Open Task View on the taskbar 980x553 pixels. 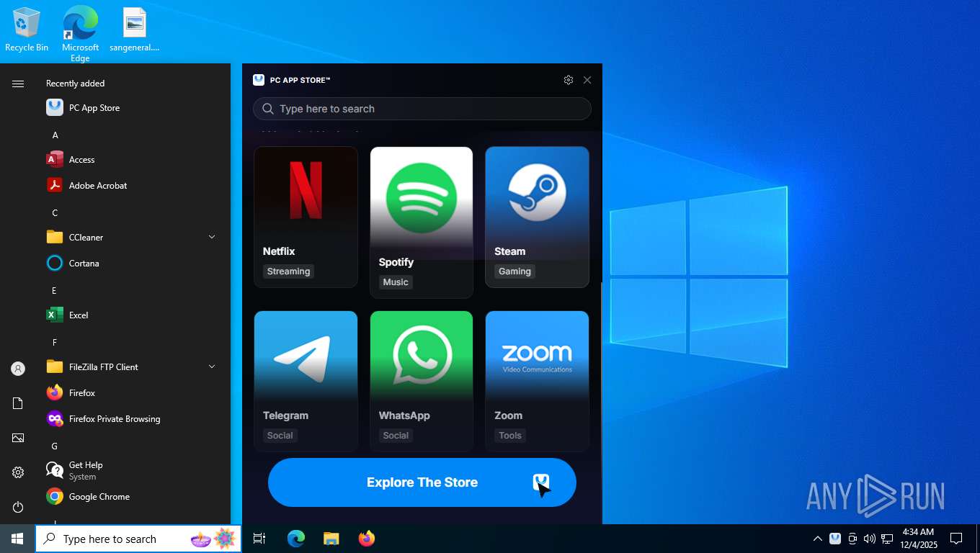[x=259, y=539]
